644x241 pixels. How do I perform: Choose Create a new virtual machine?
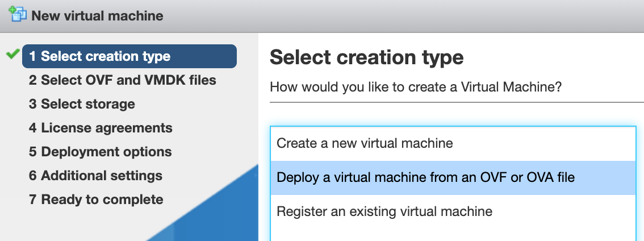(x=453, y=143)
